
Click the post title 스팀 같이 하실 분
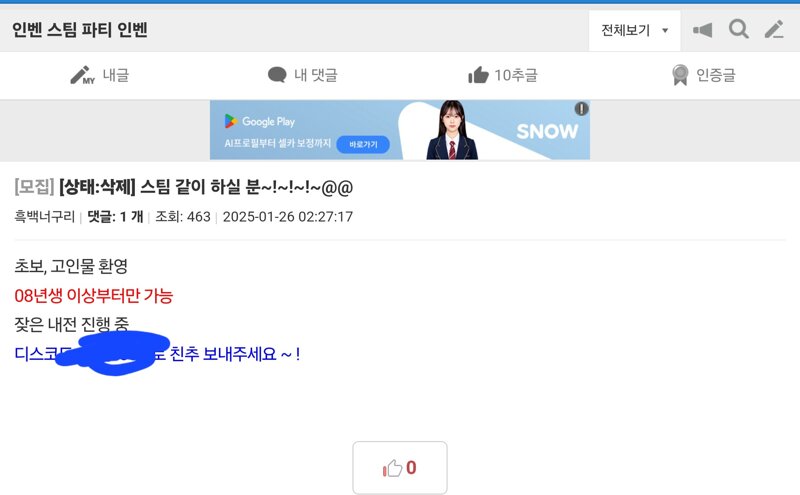(x=246, y=187)
